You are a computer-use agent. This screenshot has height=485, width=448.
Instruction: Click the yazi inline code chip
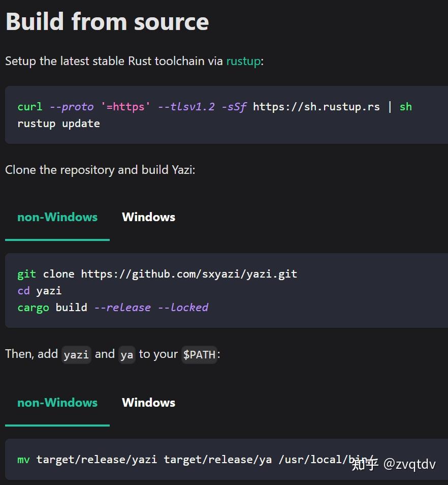tap(76, 355)
